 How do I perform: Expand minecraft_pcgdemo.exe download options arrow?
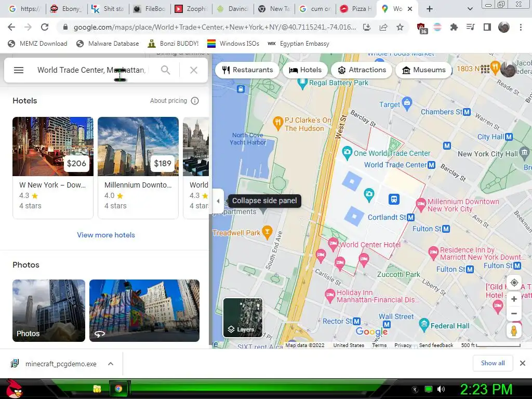(111, 364)
